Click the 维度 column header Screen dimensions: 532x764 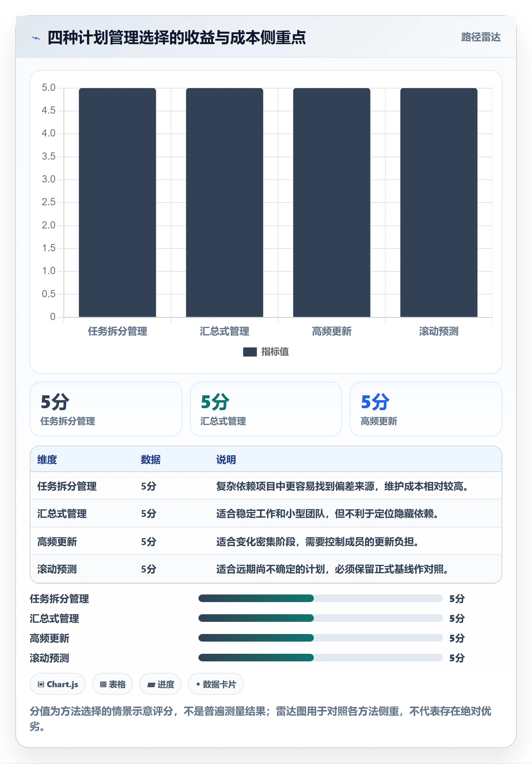[x=47, y=460]
